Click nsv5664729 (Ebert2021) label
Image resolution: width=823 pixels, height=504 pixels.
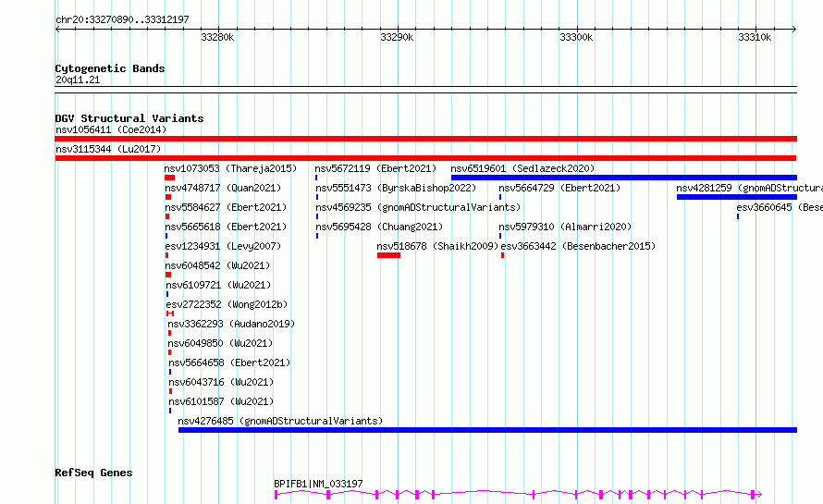559,188
